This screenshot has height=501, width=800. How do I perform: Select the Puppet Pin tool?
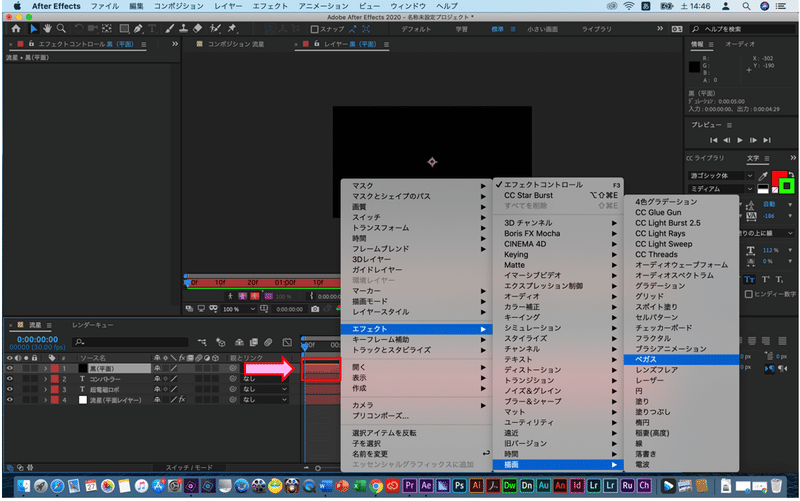click(232, 29)
